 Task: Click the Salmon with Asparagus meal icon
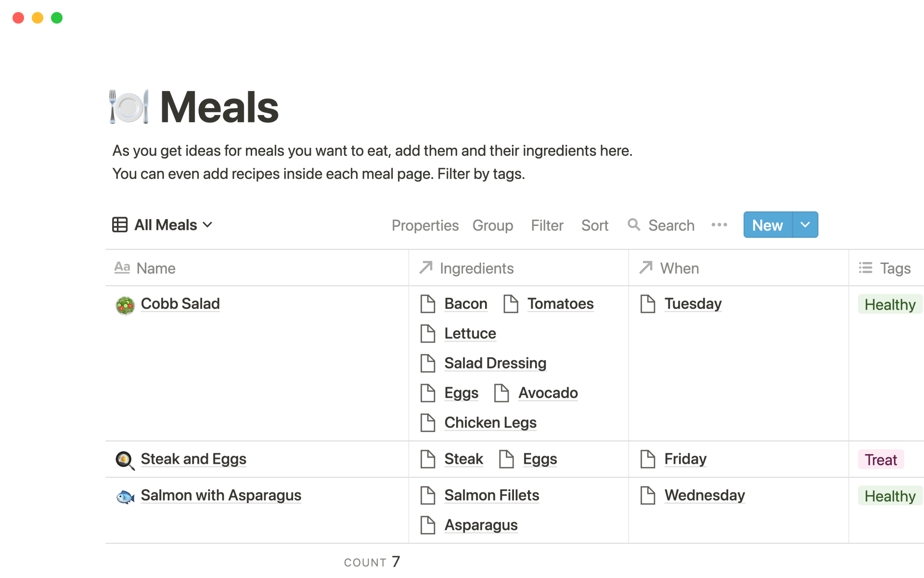coord(124,496)
